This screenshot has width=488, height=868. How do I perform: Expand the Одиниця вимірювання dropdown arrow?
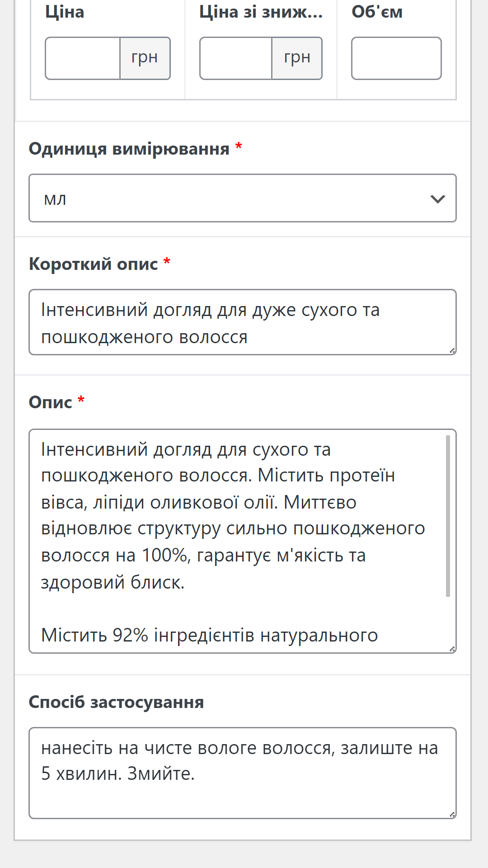pyautogui.click(x=437, y=198)
